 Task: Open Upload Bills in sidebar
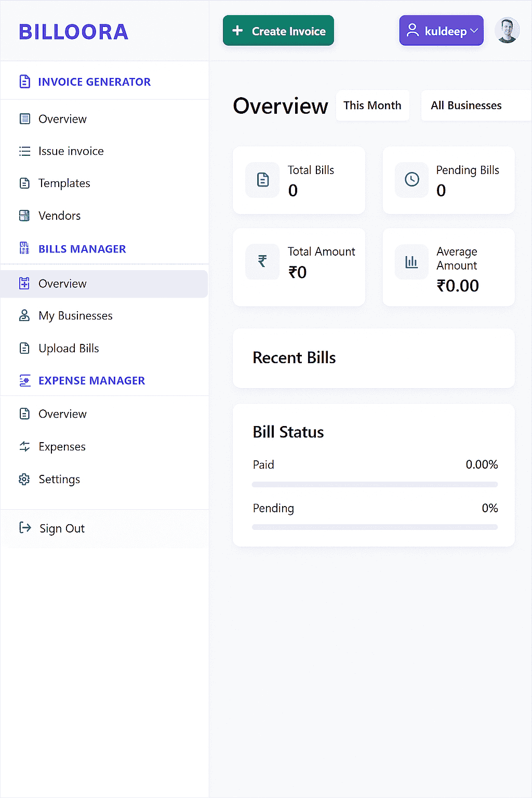(x=69, y=348)
